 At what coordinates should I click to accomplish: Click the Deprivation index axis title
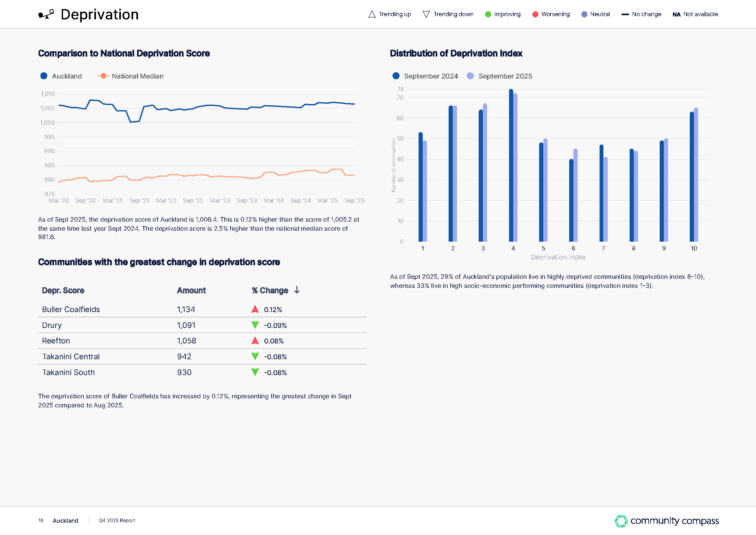coord(558,257)
